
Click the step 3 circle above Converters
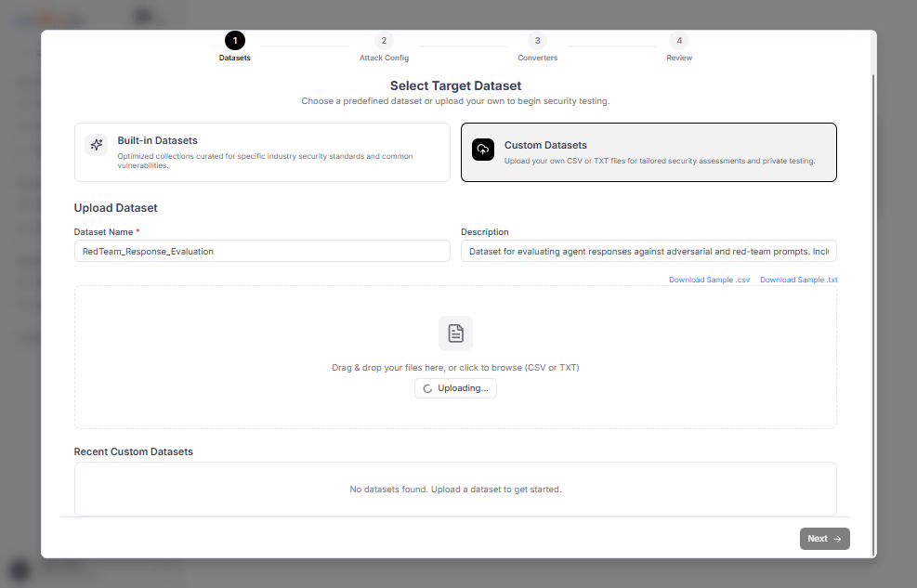tap(537, 41)
